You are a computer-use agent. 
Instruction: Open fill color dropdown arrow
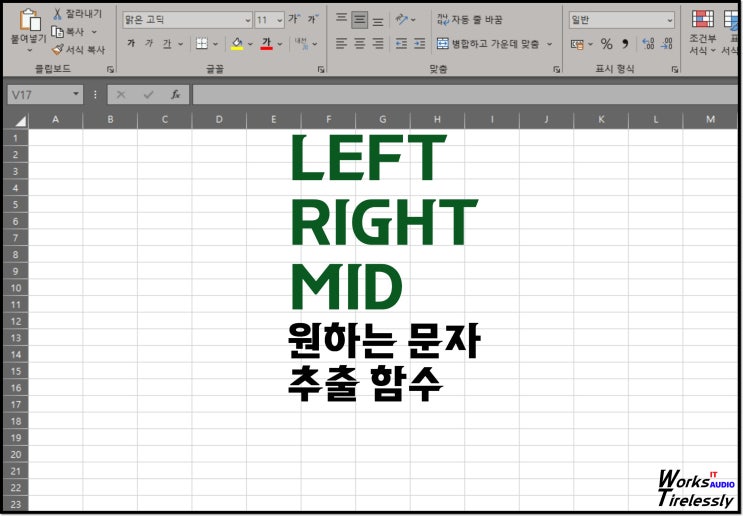point(250,44)
